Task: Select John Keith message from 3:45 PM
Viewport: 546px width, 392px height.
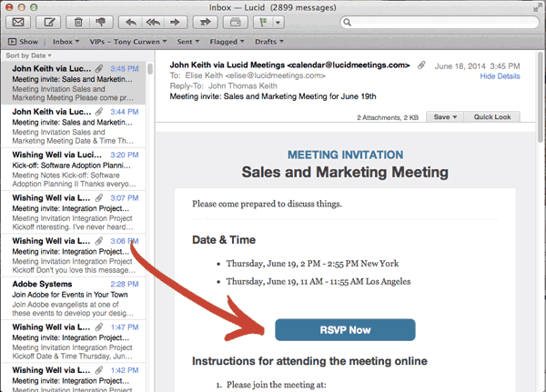Action: click(x=73, y=83)
